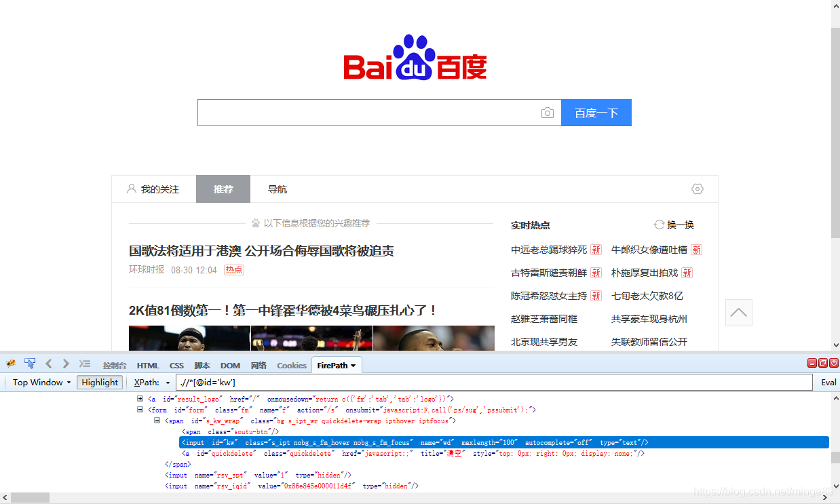Collapse the form id="form" node

(x=140, y=410)
